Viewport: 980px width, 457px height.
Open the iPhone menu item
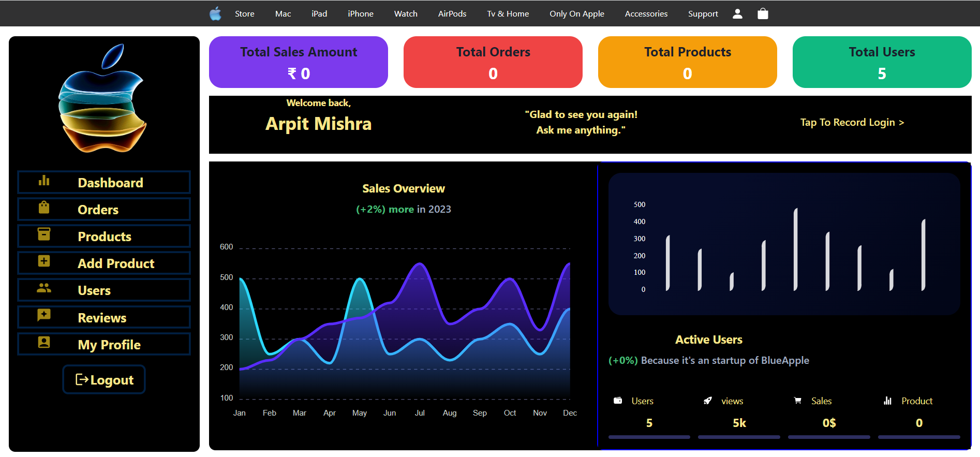pyautogui.click(x=360, y=14)
